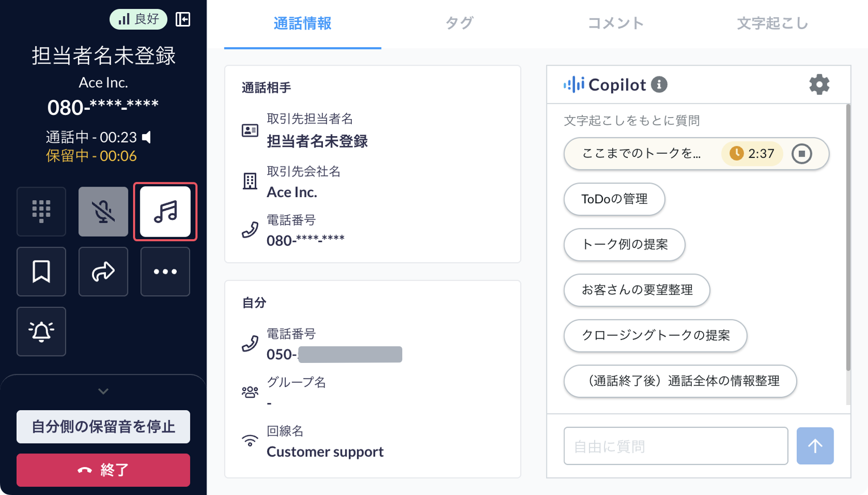
Task: Send question with arrow button
Action: tap(815, 446)
